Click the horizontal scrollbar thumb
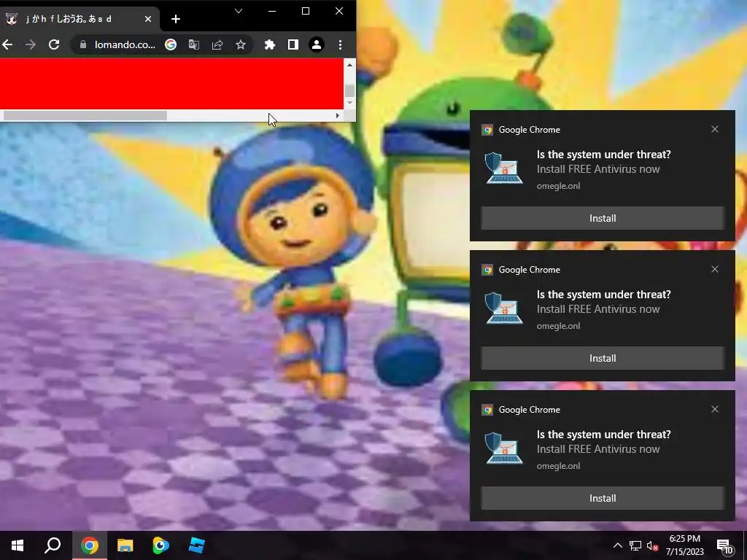 pyautogui.click(x=85, y=116)
